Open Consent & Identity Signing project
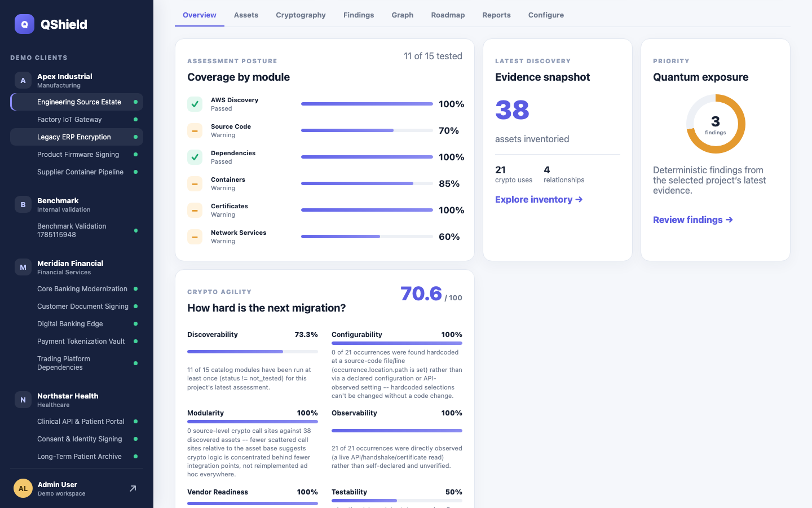The height and width of the screenshot is (508, 812). coord(77,439)
